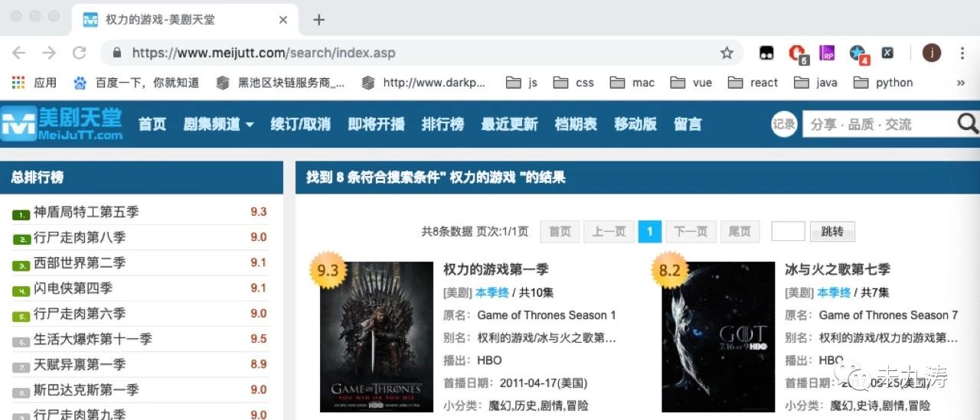Click the 下一页 pagination button
Image resolution: width=980 pixels, height=420 pixels.
[x=691, y=231]
